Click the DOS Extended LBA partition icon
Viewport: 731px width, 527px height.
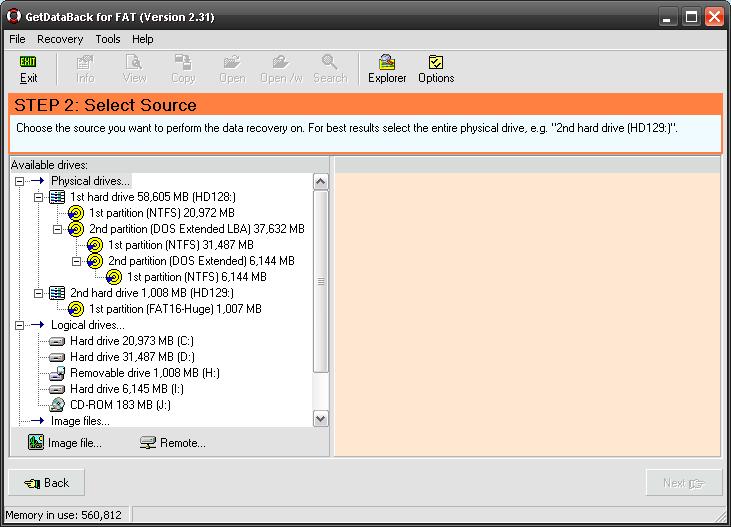76,229
